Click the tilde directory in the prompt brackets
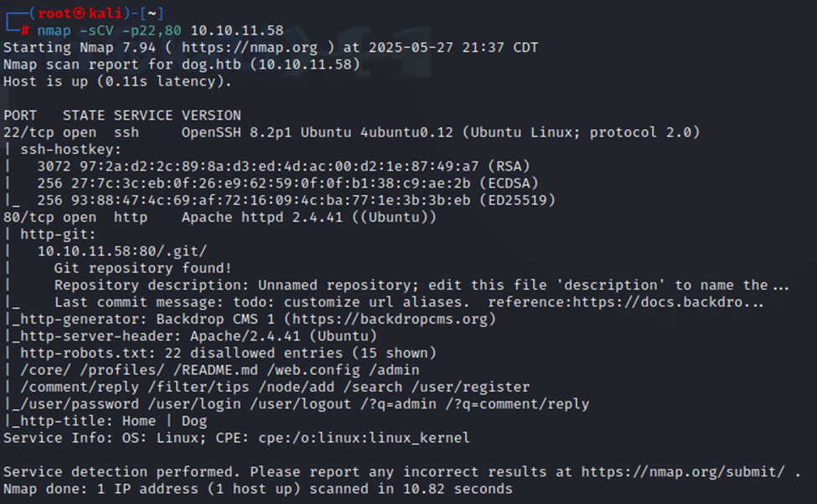This screenshot has width=817, height=504. click(x=152, y=13)
